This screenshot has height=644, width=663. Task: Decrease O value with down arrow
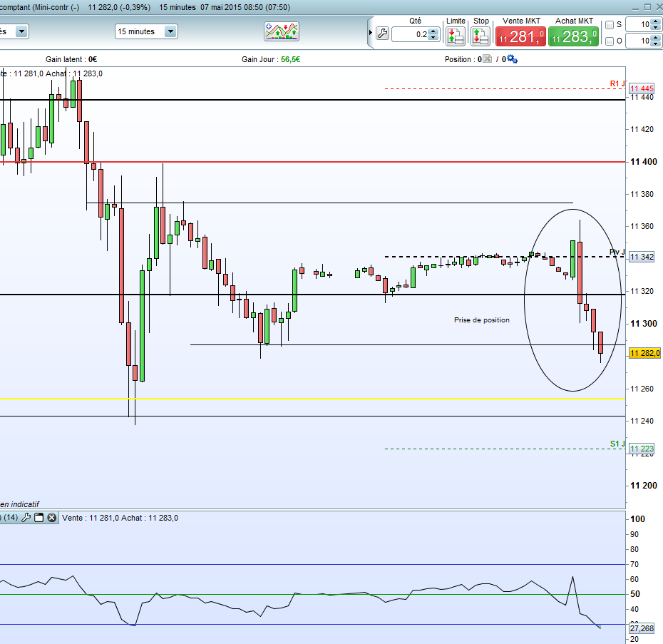(x=655, y=44)
